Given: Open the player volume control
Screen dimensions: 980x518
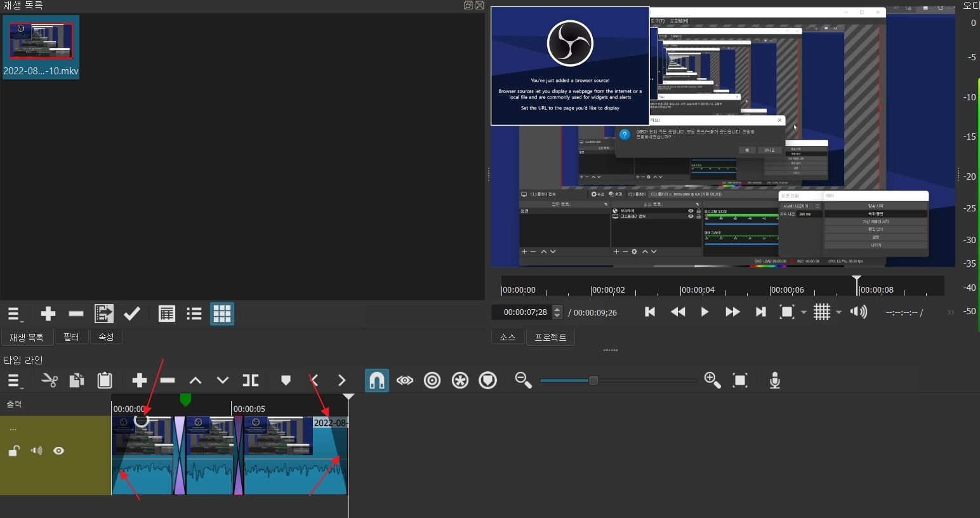Looking at the screenshot, I should coord(859,312).
